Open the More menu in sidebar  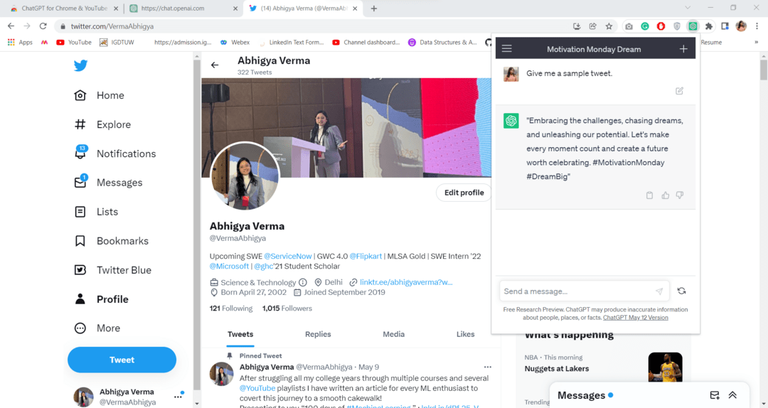pos(97,328)
